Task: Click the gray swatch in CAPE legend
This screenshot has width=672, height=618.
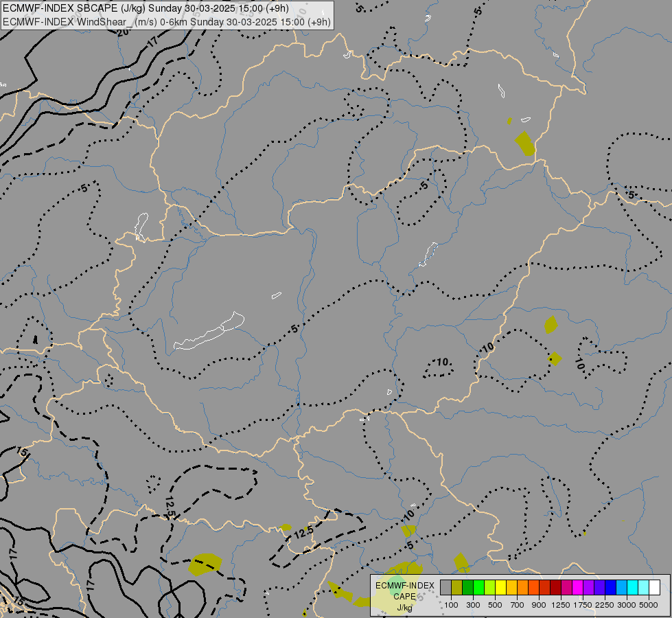Action: [445, 587]
